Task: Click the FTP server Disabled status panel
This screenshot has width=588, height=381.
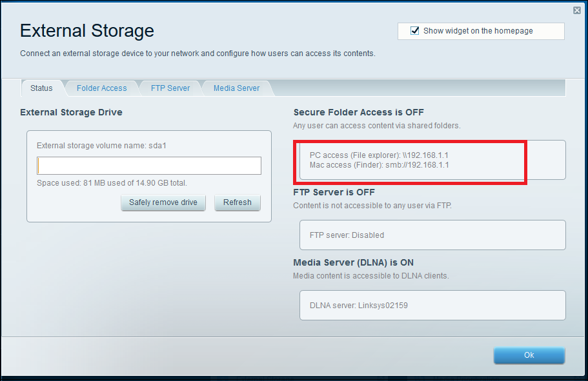Action: 432,235
